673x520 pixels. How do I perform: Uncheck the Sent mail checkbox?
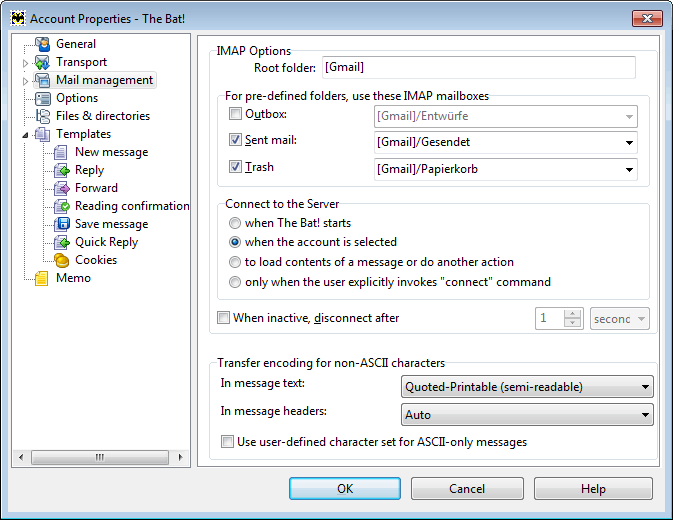tap(235, 139)
